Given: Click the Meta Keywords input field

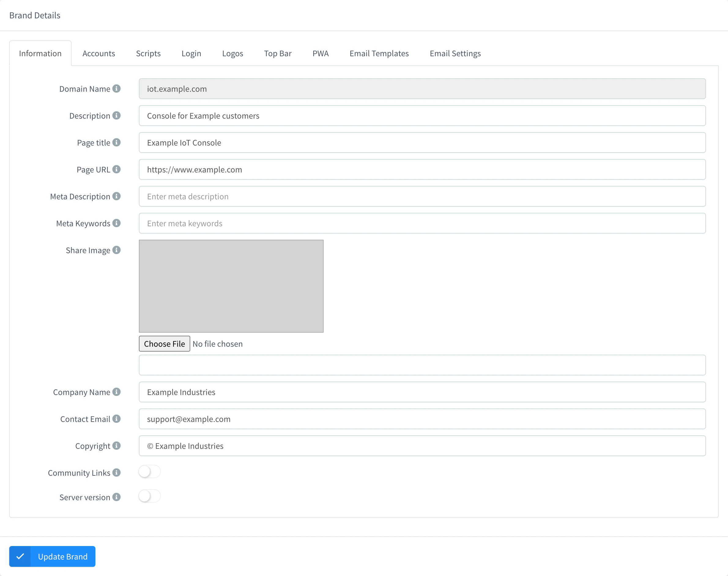Looking at the screenshot, I should tap(422, 223).
